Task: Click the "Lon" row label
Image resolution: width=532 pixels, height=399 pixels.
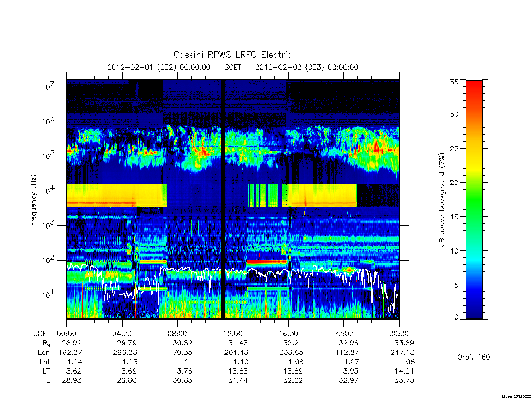Action: click(44, 353)
